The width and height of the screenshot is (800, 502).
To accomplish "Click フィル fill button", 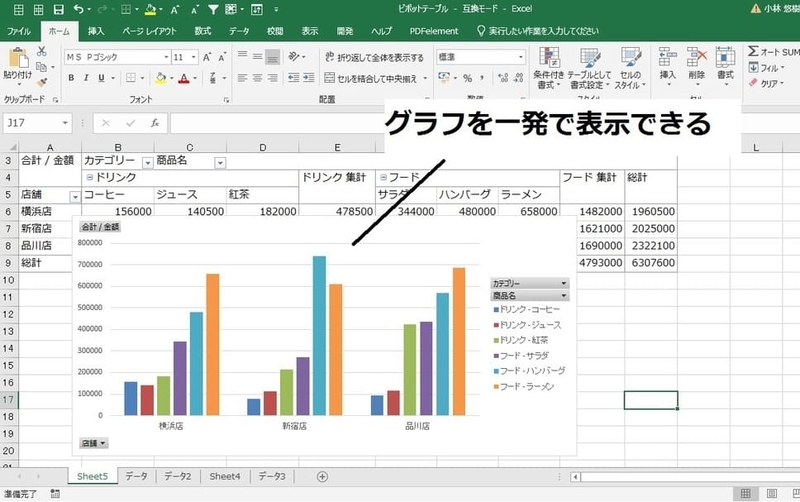I will (x=766, y=67).
